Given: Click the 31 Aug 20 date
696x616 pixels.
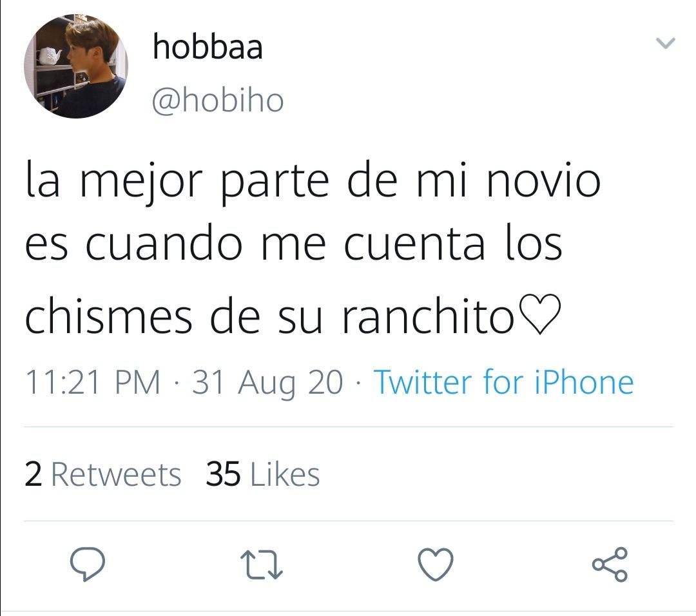Looking at the screenshot, I should (x=267, y=383).
